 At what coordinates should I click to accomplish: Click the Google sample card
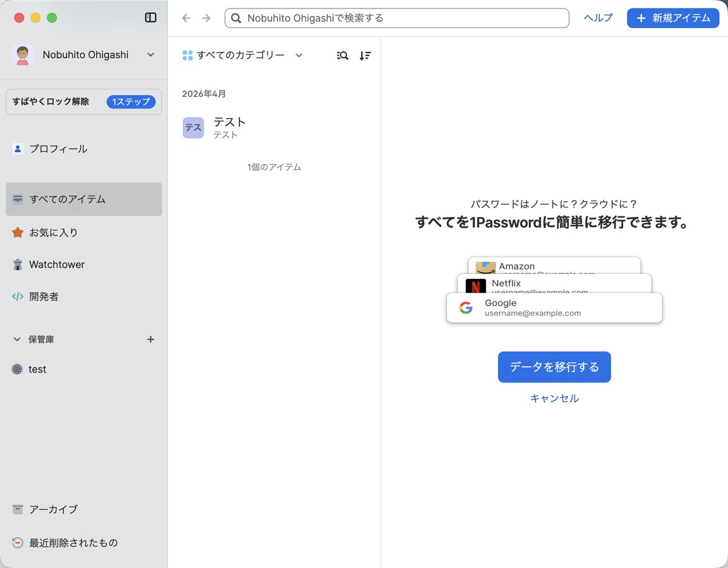tap(554, 308)
